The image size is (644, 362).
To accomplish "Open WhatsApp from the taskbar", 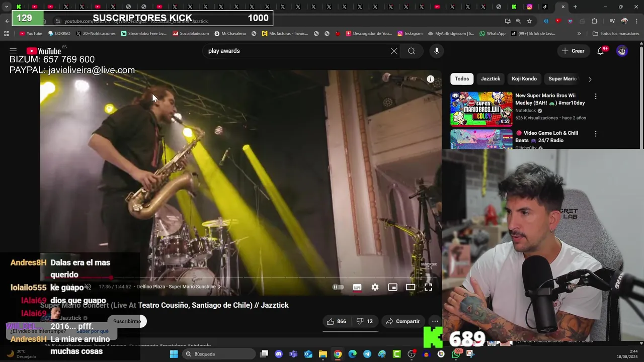I will 456,354.
